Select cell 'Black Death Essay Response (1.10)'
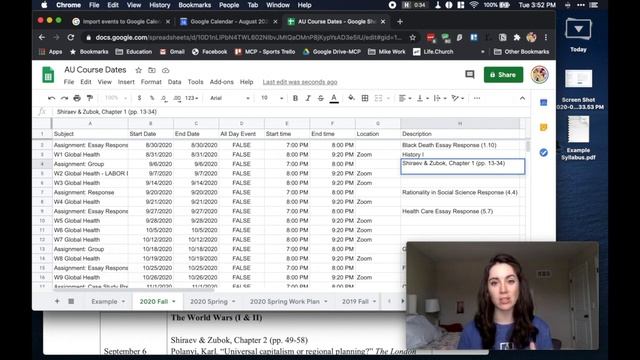This screenshot has width=640, height=360. point(460,145)
